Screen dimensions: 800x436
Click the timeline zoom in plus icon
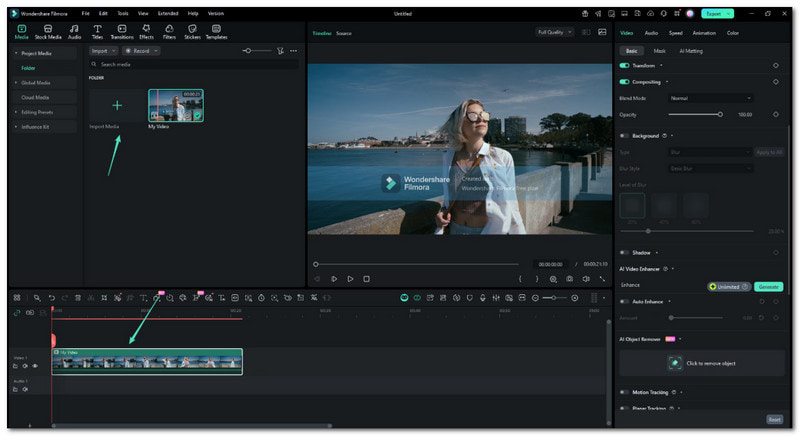574,298
